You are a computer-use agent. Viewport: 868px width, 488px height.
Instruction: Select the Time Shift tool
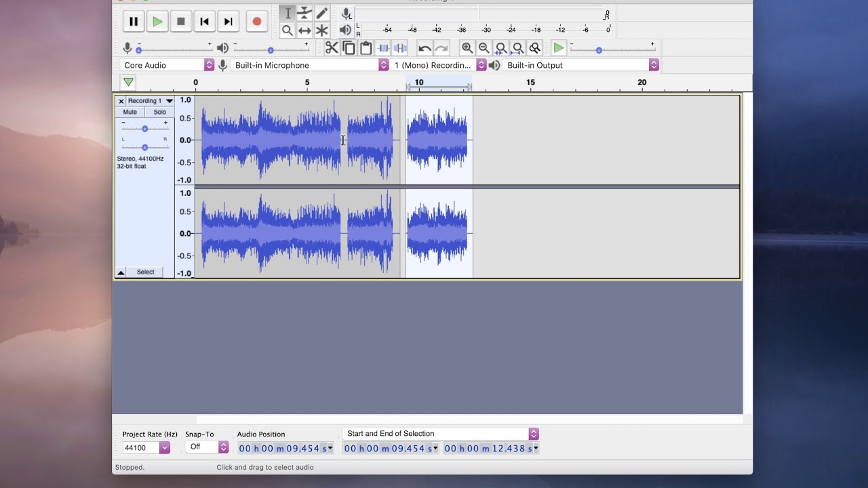tap(304, 30)
